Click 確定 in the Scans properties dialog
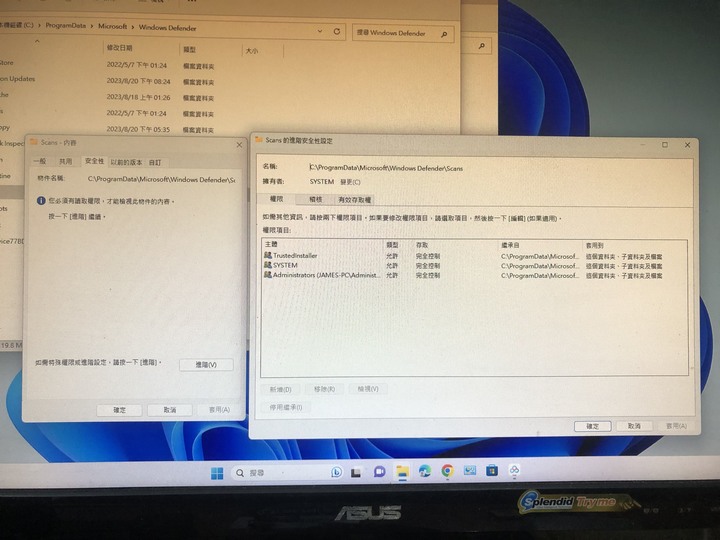 119,410
